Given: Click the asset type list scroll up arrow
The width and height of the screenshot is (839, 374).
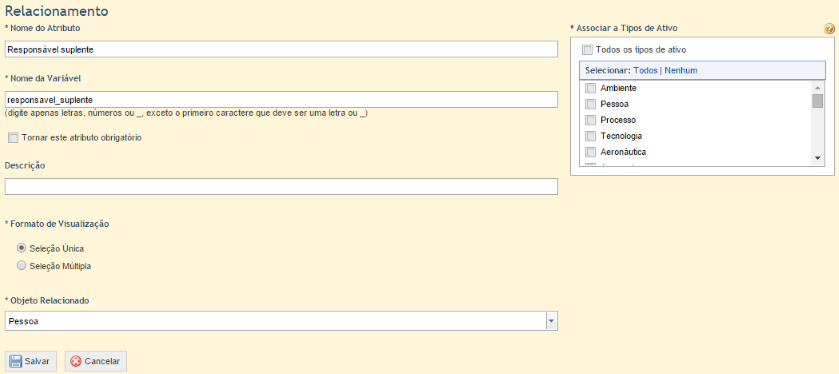Looking at the screenshot, I should coord(818,87).
